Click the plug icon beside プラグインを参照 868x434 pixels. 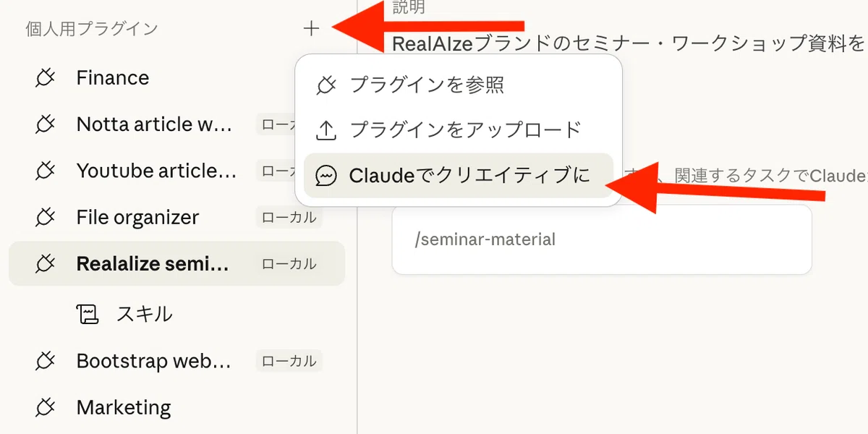point(327,85)
